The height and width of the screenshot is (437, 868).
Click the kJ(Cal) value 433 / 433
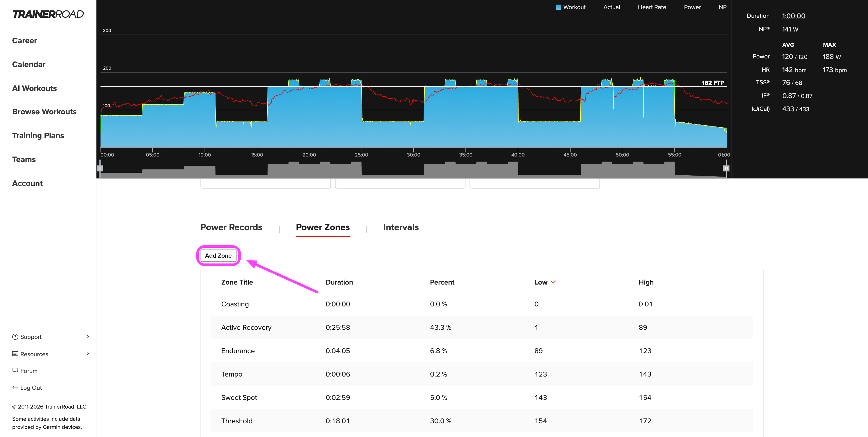click(796, 109)
